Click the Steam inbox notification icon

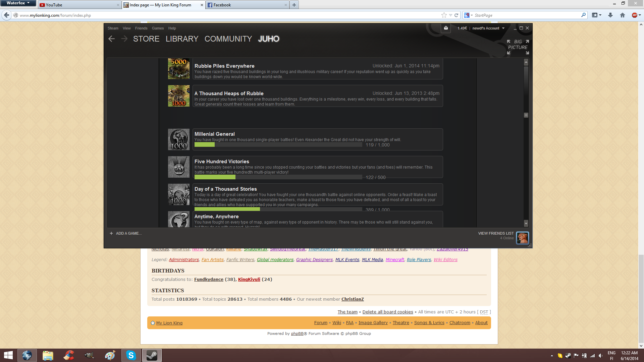[446, 28]
